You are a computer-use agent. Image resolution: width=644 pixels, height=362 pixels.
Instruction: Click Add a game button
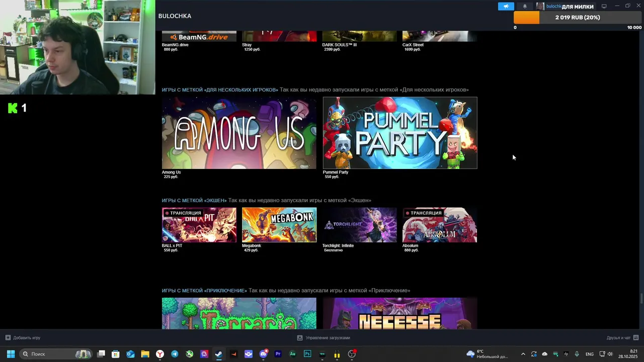coord(23,338)
